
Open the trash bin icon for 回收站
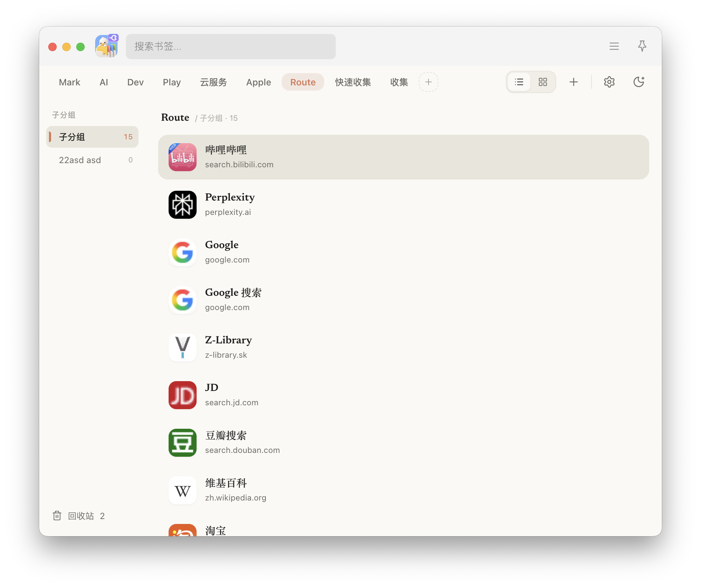pyautogui.click(x=57, y=516)
